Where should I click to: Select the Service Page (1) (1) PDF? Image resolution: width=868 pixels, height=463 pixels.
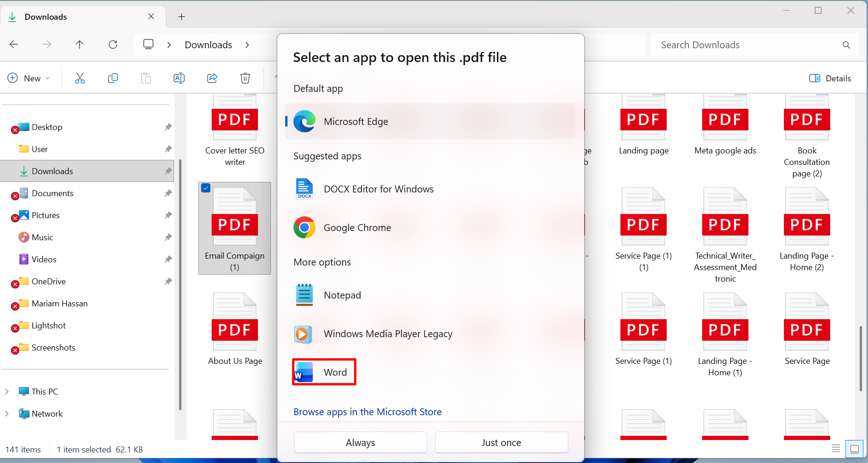tap(643, 230)
